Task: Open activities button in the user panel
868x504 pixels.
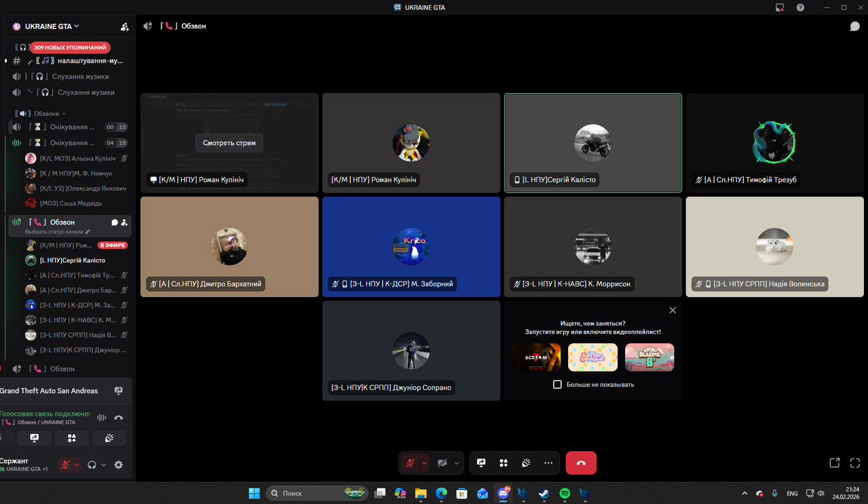Action: (x=72, y=438)
